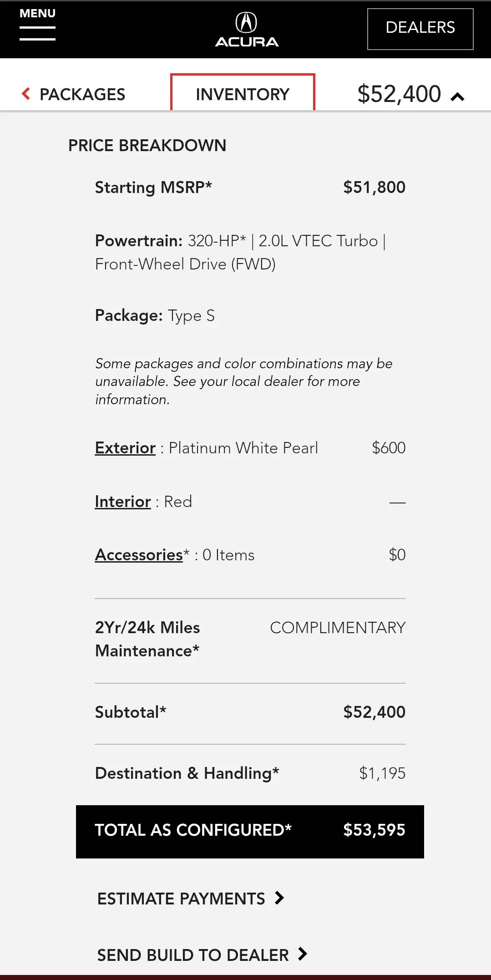Switch to the INVENTORY tab

[x=243, y=94]
